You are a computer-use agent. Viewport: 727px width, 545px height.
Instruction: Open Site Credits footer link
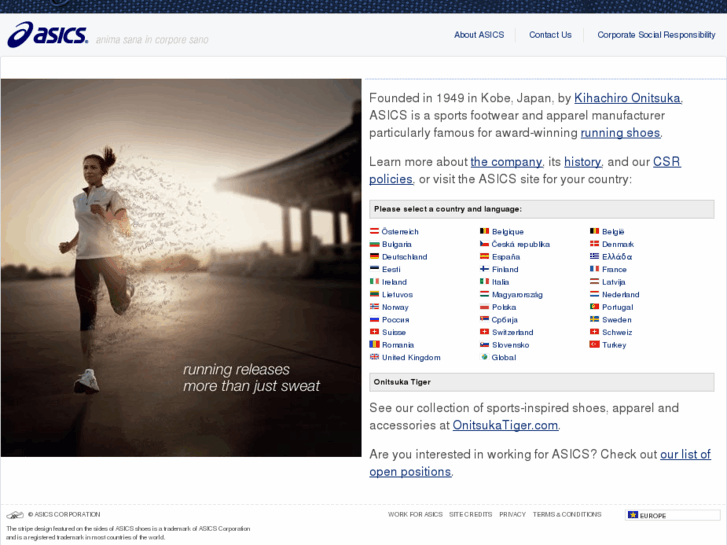click(471, 514)
